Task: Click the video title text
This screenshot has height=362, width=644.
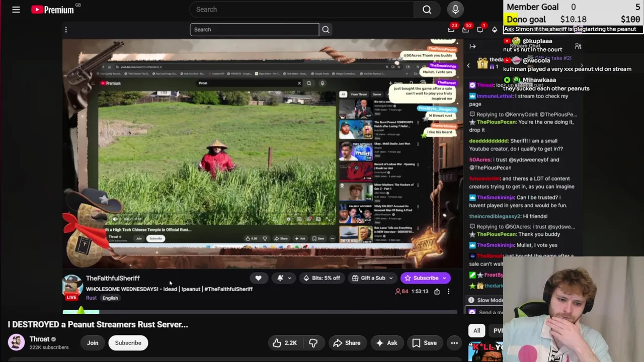Action: 98,324
